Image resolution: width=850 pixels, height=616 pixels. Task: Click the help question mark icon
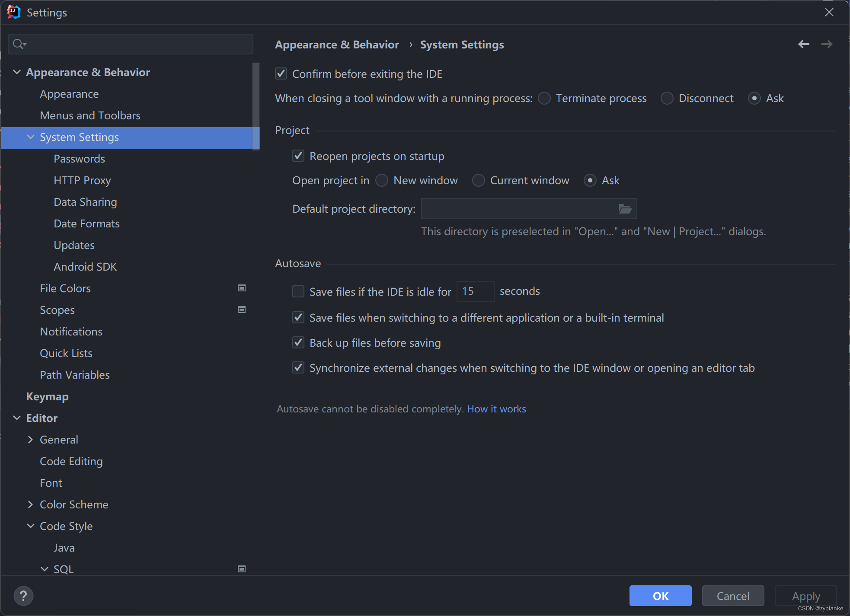[x=23, y=596]
